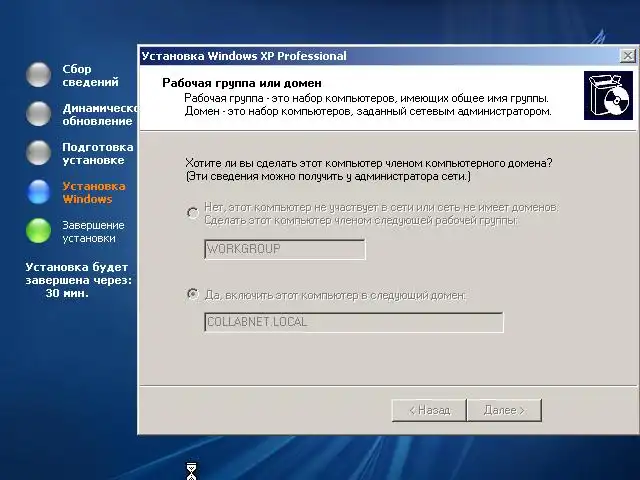This screenshot has height=480, width=640.
Task: Click the grey orb beside "Динамическое обновление"
Action: [x=38, y=113]
